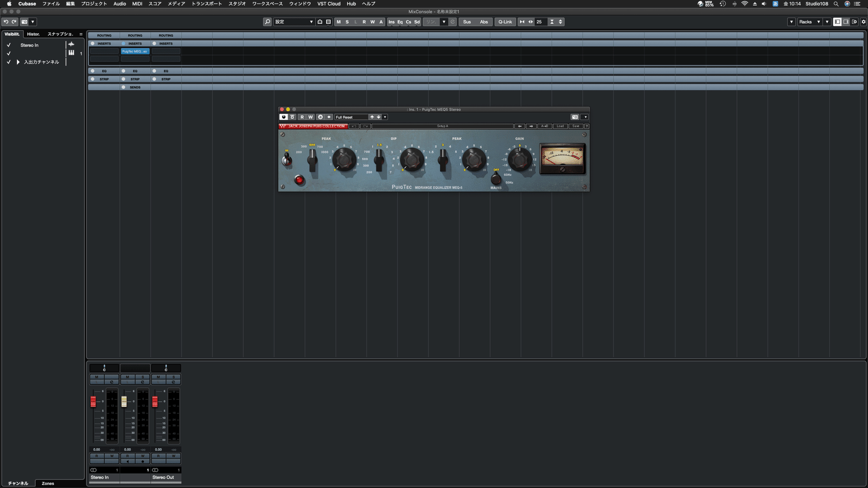Flip the IN toggle switch on PuigTec
868x488 pixels.
287,158
